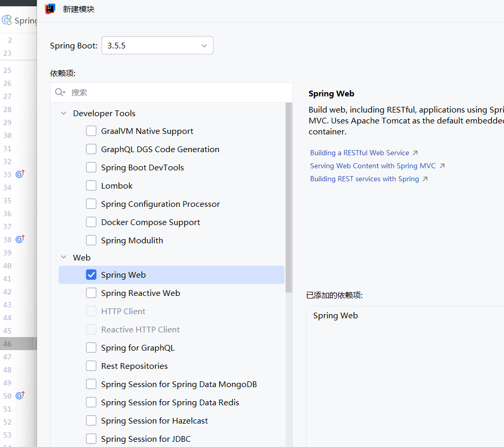
Task: Click arrow icon beside Building a RESTful Web Service
Action: click(415, 153)
